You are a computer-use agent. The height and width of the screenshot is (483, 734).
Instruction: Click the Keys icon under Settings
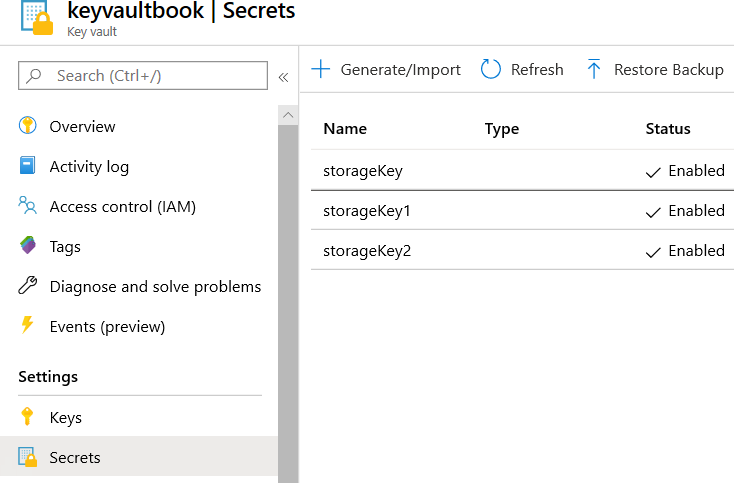click(28, 418)
